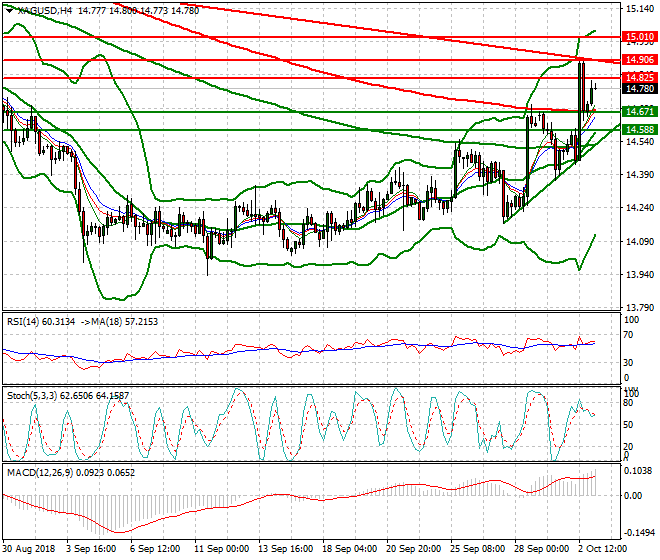Click the RSI 70 level scale value
This screenshot has width=660, height=560.
tap(628, 335)
